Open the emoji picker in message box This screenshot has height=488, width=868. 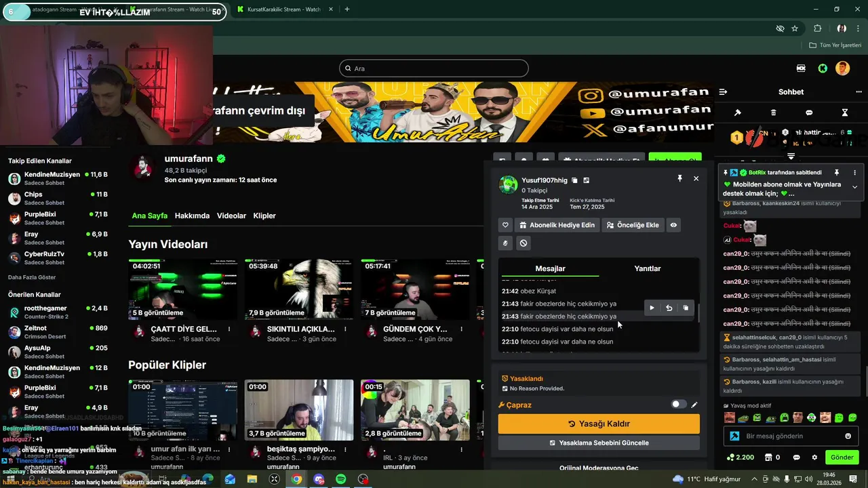pyautogui.click(x=848, y=436)
